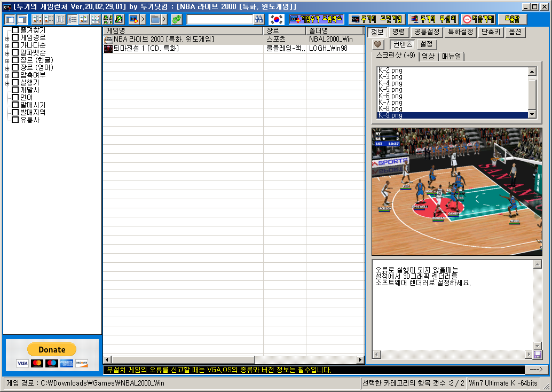
Task: Expand the 장르 (영어) tree node
Action: 7,68
